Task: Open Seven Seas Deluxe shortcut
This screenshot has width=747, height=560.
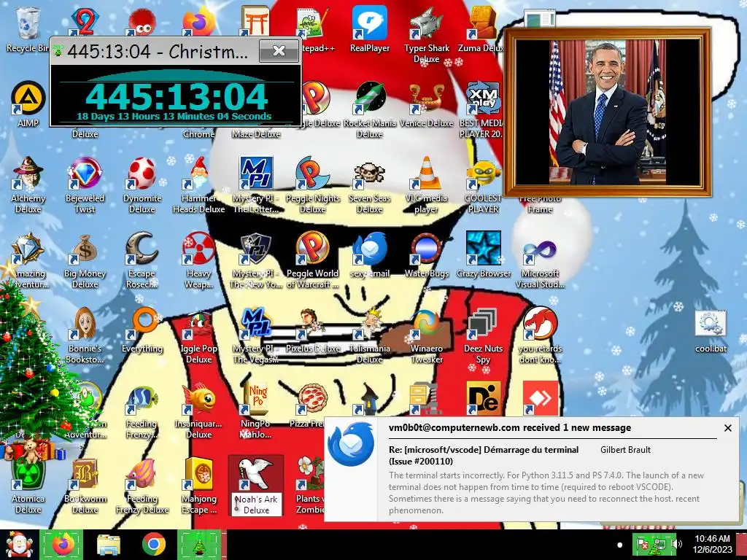Action: coord(369,184)
